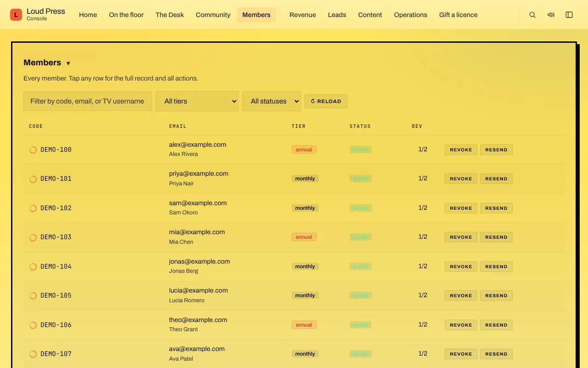Open the lucia@example.com member row
588x368 pixels.
pyautogui.click(x=294, y=295)
